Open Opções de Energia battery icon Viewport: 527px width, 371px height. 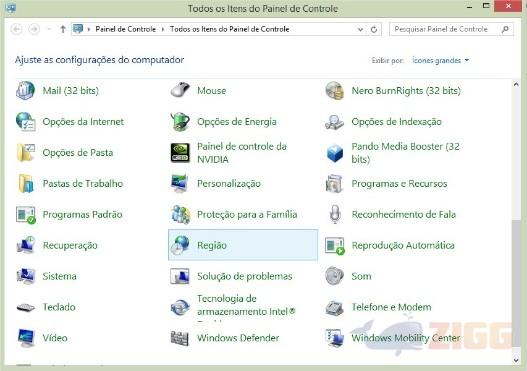[x=180, y=121]
